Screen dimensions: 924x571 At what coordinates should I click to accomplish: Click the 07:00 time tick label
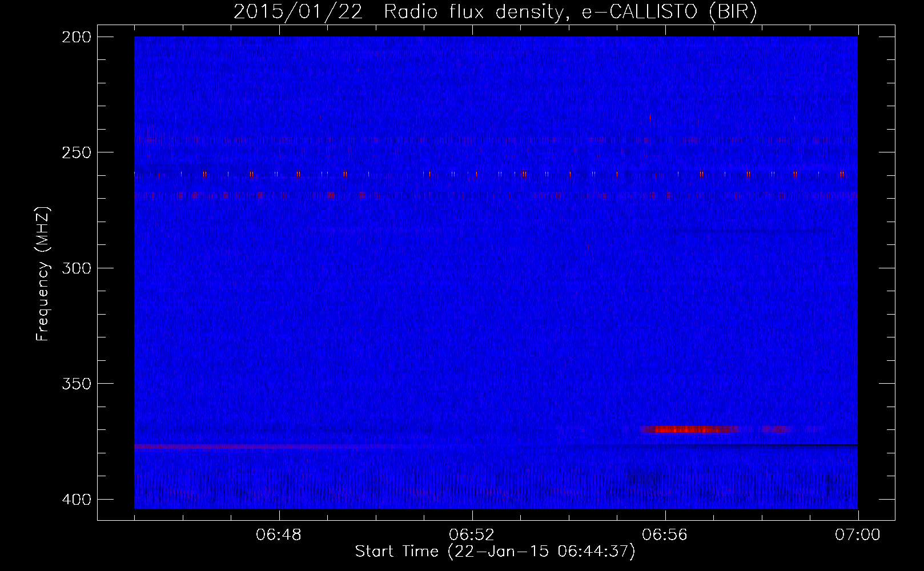(x=858, y=535)
